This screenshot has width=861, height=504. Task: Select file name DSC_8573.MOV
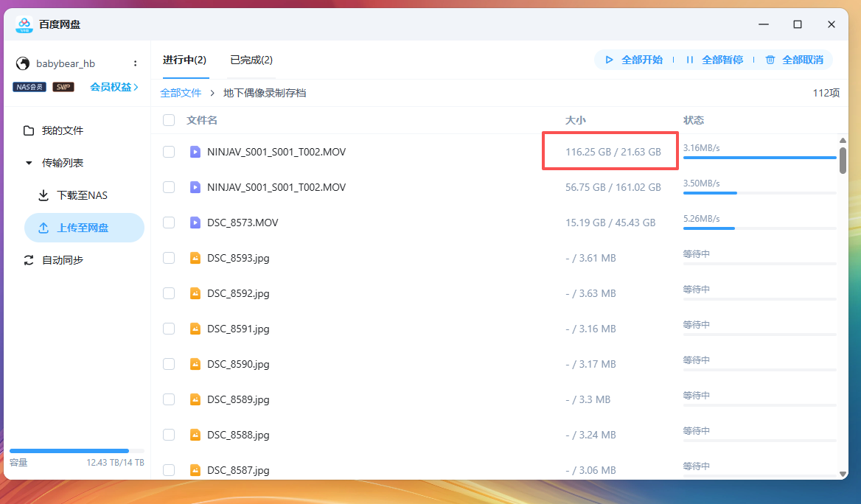(243, 223)
